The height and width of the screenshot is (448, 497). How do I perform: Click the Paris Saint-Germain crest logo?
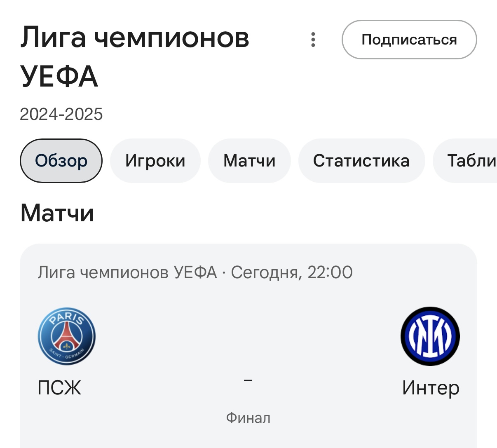coord(67,336)
